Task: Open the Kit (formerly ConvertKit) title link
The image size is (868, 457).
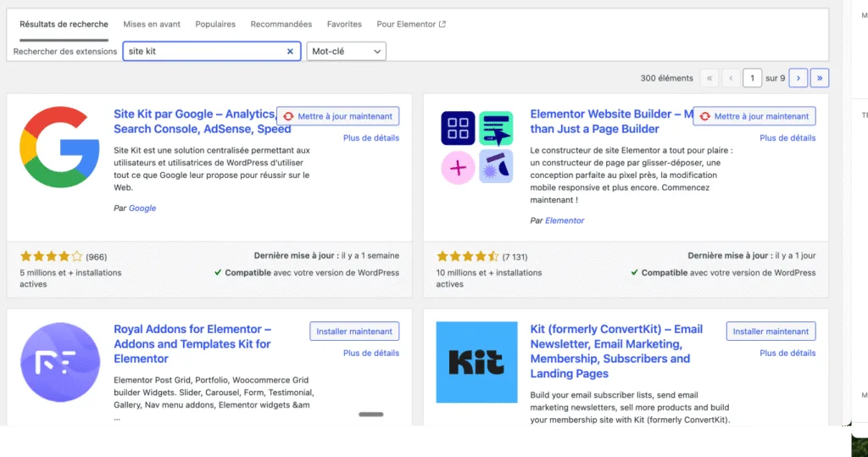Action: 616,351
